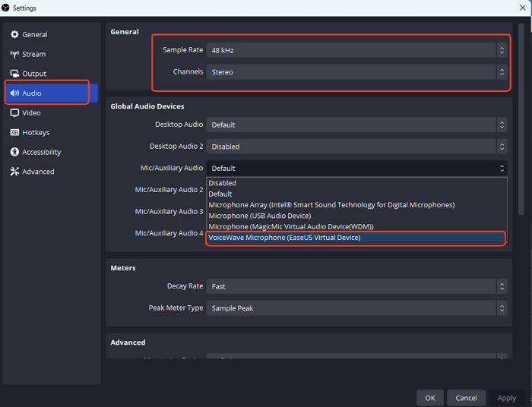Click the Global Audio Devices heading
This screenshot has width=532, height=407.
click(147, 106)
